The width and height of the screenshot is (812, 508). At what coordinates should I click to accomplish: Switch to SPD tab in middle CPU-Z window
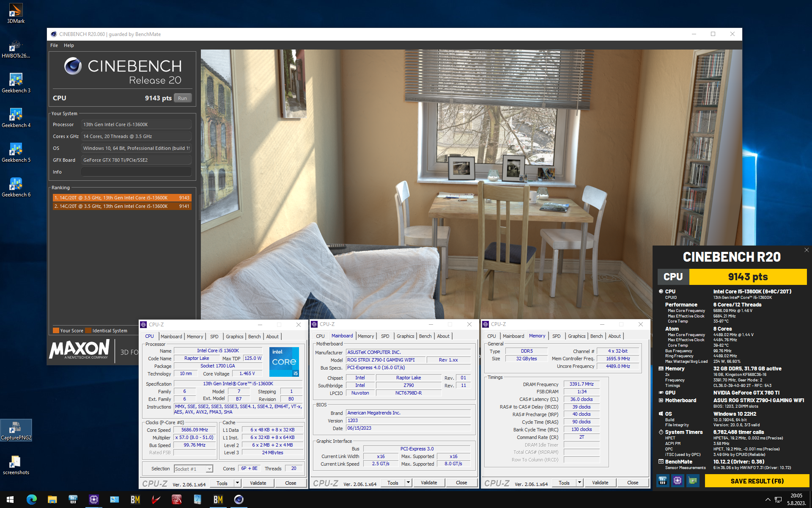point(385,336)
